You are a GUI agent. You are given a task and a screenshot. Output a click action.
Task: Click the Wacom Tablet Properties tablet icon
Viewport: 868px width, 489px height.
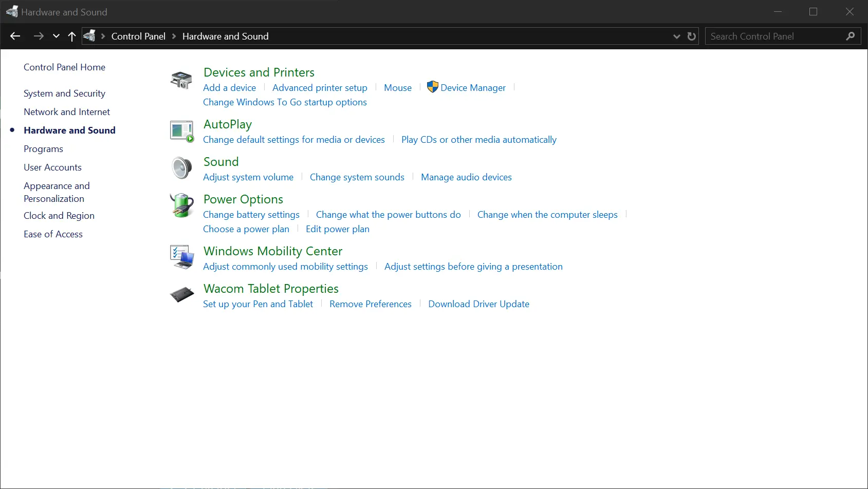(182, 295)
